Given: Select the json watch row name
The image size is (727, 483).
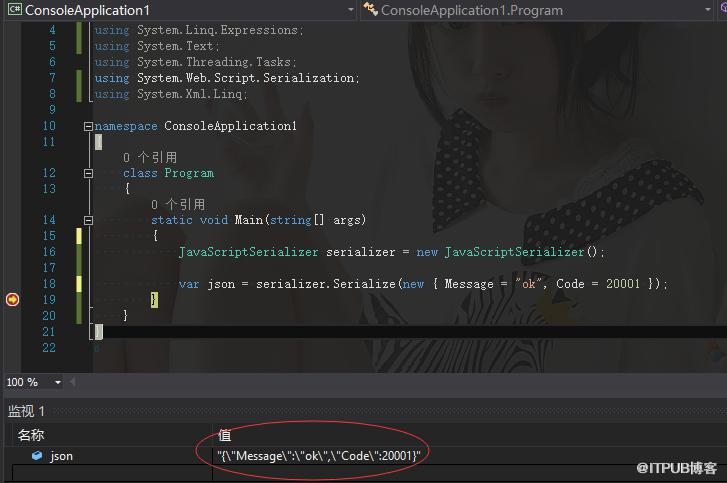Looking at the screenshot, I should click(61, 456).
